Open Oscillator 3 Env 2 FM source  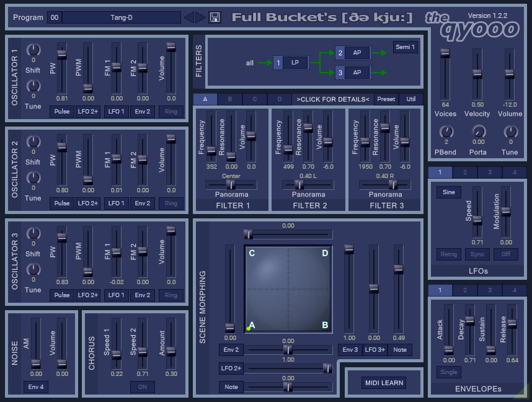143,295
